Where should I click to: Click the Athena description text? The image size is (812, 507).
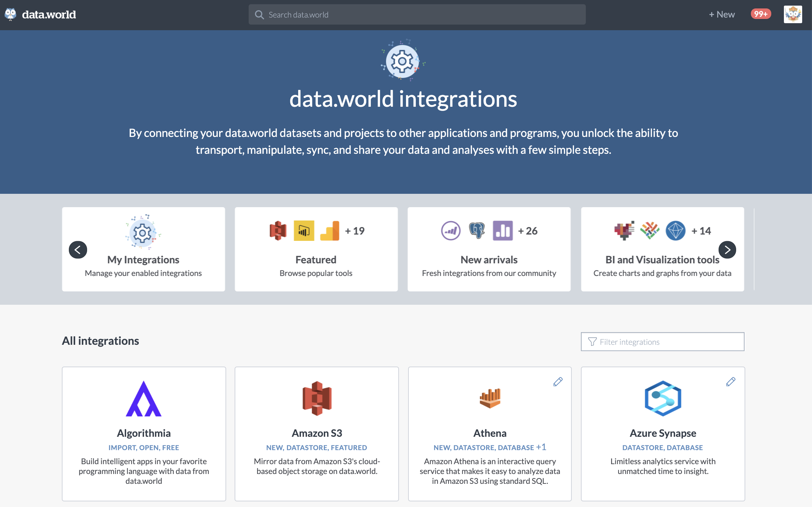[x=490, y=471]
